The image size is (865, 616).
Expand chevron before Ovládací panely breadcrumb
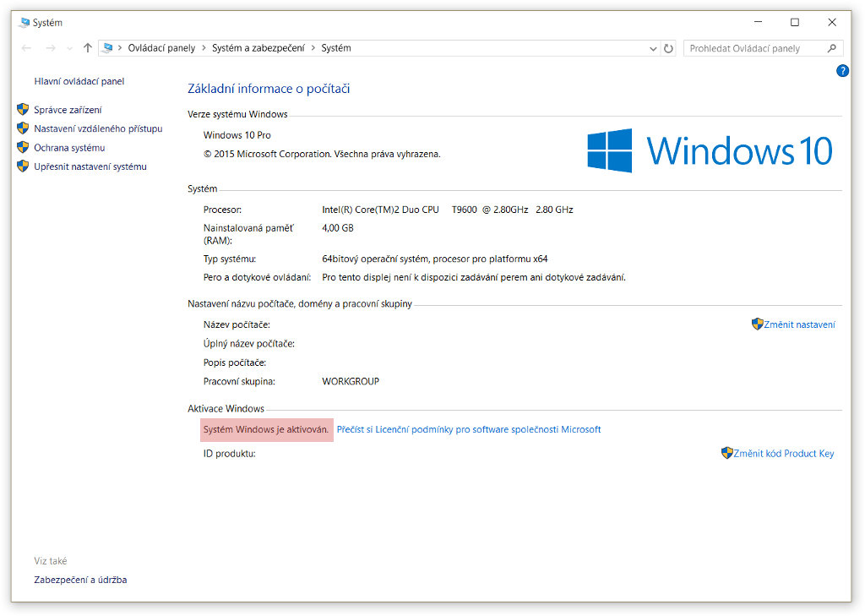click(x=120, y=48)
